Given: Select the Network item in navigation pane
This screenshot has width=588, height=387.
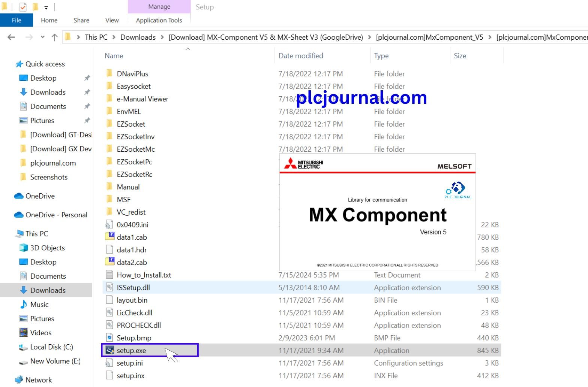Looking at the screenshot, I should [x=39, y=380].
